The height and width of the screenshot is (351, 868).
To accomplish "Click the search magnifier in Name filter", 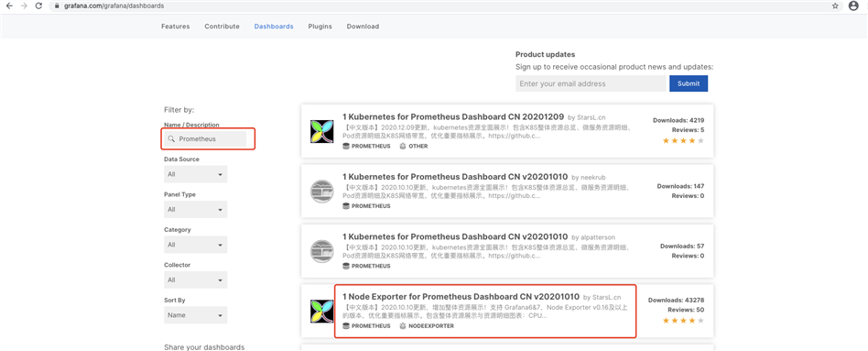I will coord(171,139).
